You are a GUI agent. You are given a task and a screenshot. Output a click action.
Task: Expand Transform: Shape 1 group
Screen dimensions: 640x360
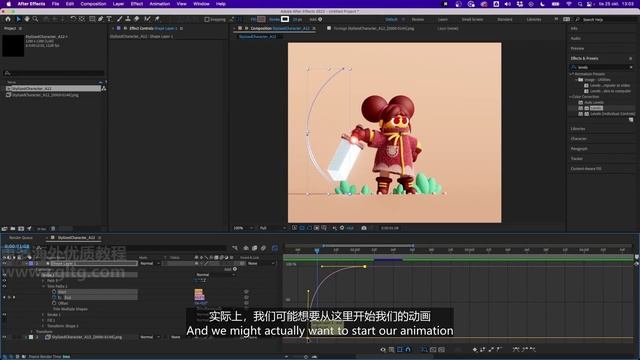click(x=44, y=326)
